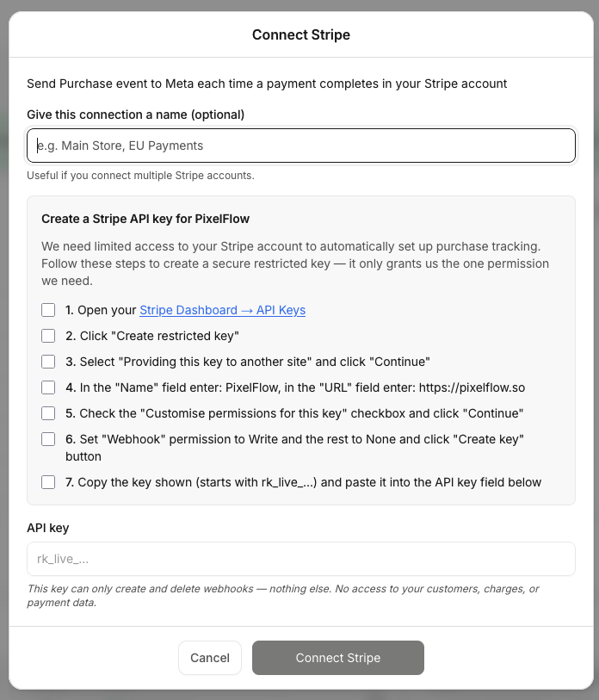Check off step 1 "Open your Stripe Dashboard"
The width and height of the screenshot is (599, 700).
pos(48,310)
